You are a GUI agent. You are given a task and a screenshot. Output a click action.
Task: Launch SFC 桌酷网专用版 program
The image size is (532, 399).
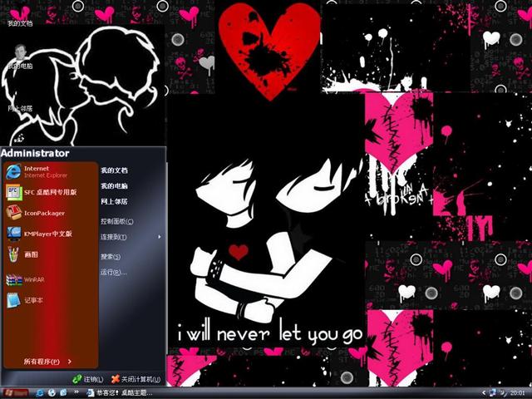pos(51,192)
